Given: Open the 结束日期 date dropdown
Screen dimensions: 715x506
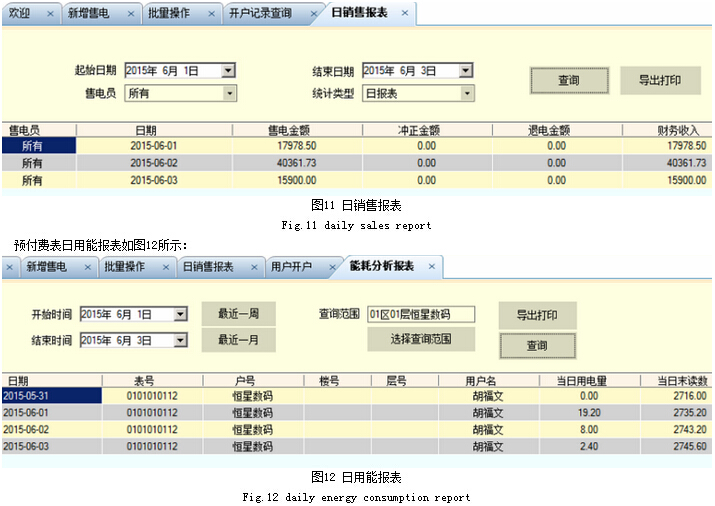Looking at the screenshot, I should click(466, 71).
